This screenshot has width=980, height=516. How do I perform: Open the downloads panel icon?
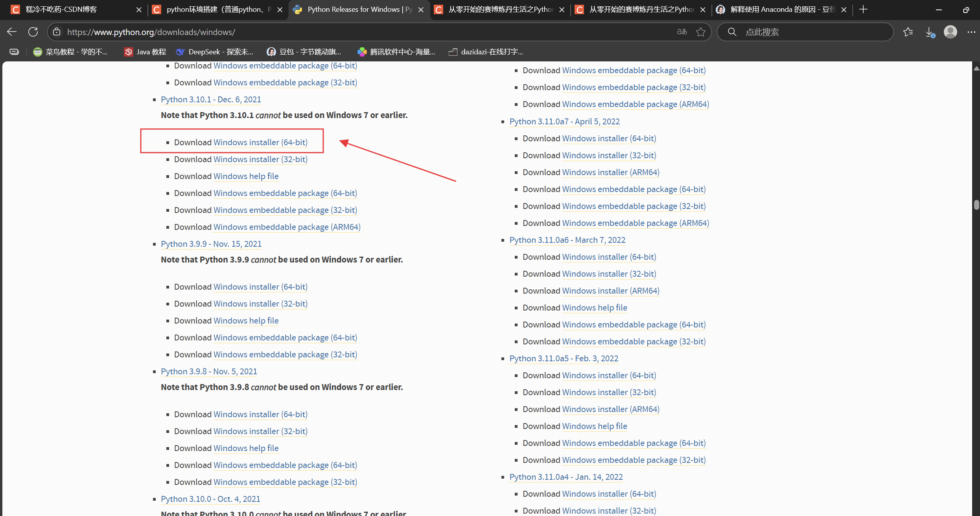click(930, 32)
